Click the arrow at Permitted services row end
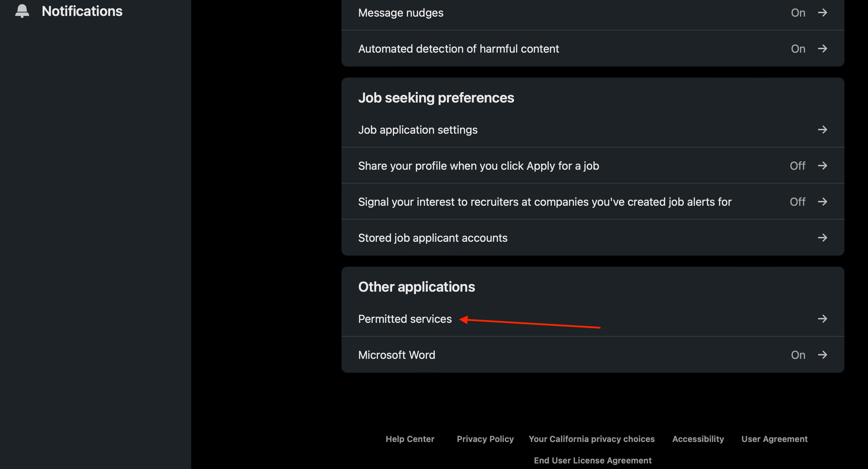 click(x=823, y=319)
